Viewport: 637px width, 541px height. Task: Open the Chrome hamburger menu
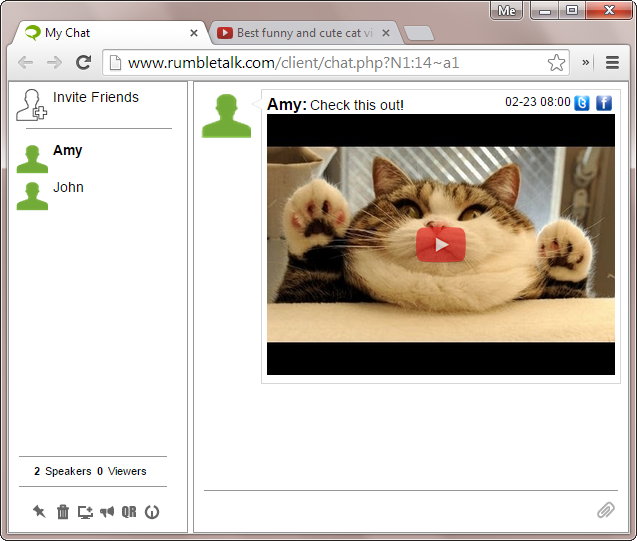point(612,63)
